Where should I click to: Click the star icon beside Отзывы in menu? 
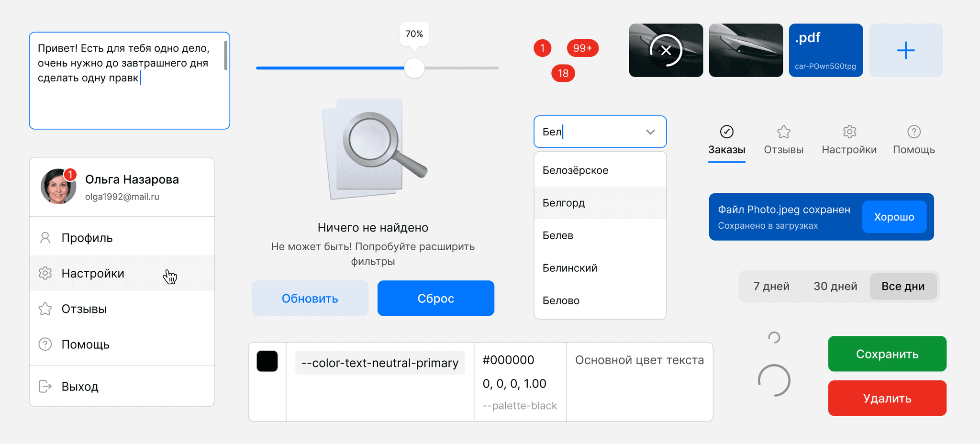click(45, 309)
